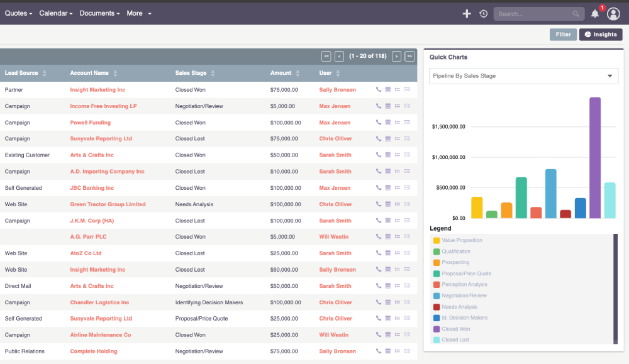This screenshot has height=364, width=629.
Task: Schedule a meeting for Powell Funding via calendar icon
Action: [387, 122]
